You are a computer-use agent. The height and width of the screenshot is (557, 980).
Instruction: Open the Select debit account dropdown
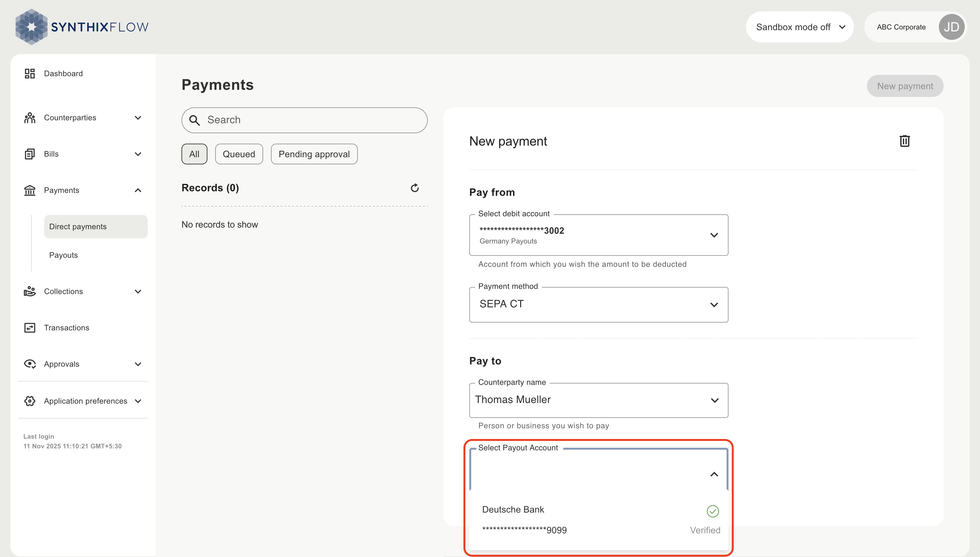tap(598, 235)
